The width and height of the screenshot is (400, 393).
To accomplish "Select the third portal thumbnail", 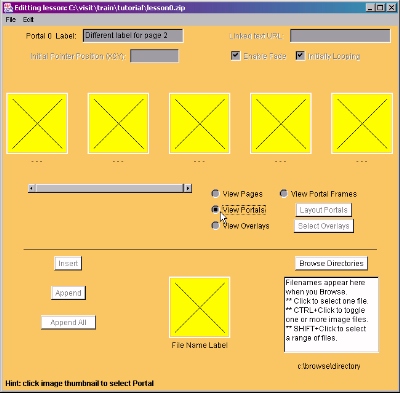I will click(x=199, y=123).
